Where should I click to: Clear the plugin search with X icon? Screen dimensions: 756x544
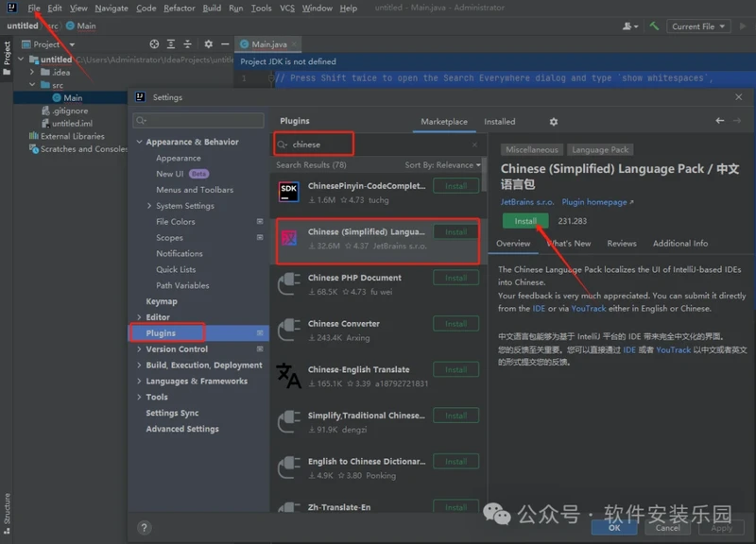474,144
